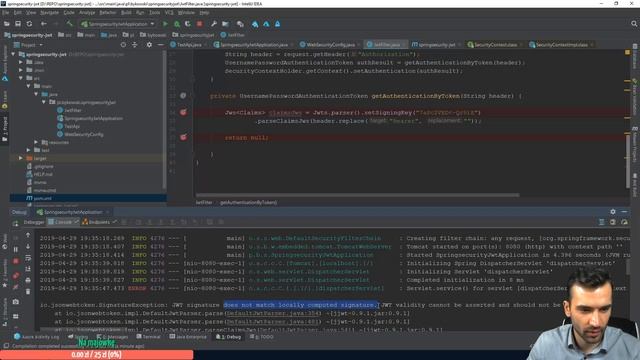The height and width of the screenshot is (360, 640).
Task: Open Debug panel gear settings
Action: pos(613,212)
